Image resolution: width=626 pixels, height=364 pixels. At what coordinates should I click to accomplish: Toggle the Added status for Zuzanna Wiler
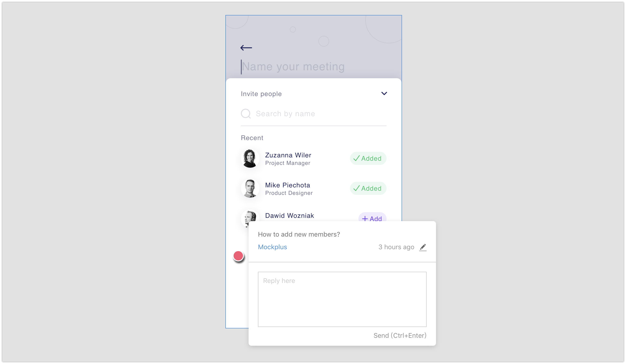(368, 158)
